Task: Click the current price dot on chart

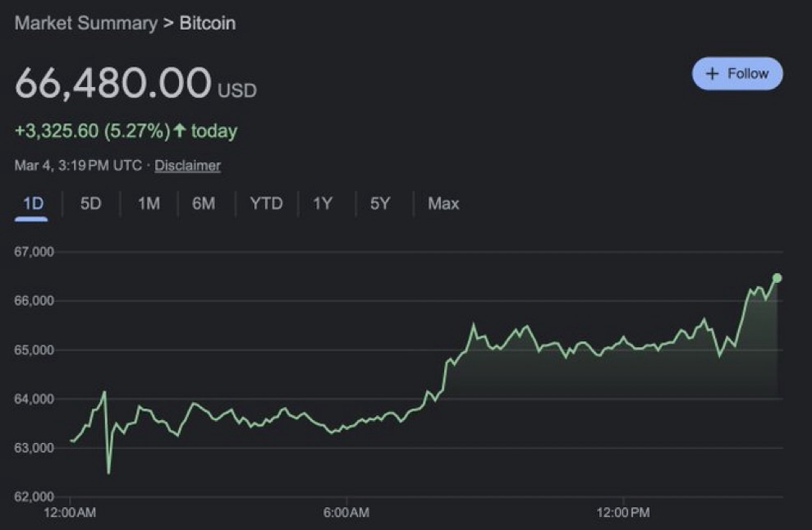Action: click(x=777, y=278)
